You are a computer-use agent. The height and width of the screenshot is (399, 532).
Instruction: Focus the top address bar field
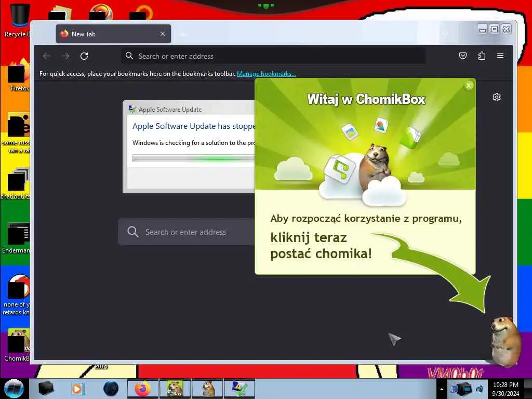(x=273, y=56)
